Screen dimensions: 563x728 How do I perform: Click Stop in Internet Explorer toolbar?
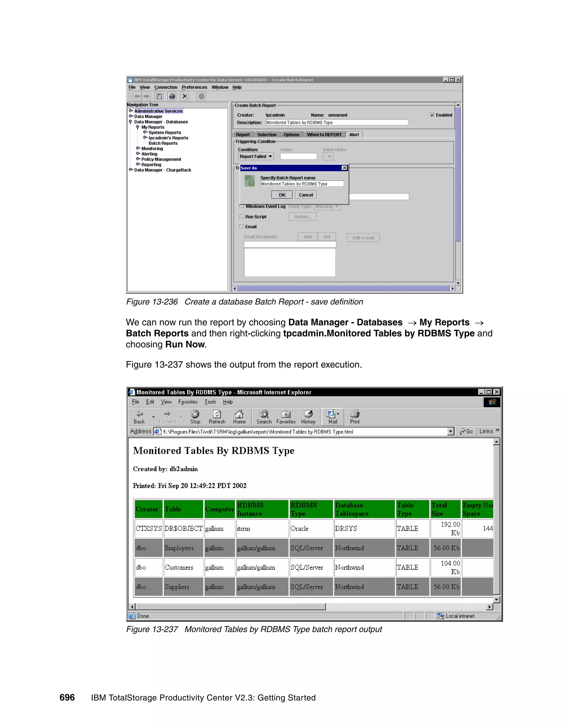(195, 417)
